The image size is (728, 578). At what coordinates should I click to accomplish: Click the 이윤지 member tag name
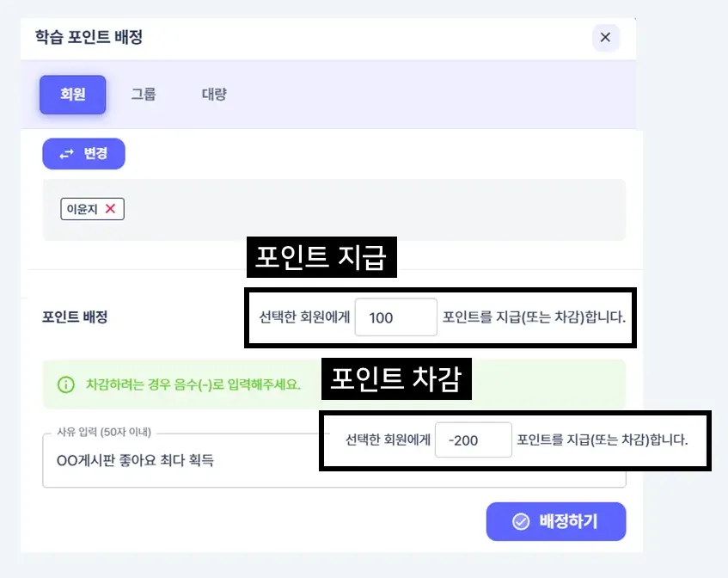tap(83, 208)
